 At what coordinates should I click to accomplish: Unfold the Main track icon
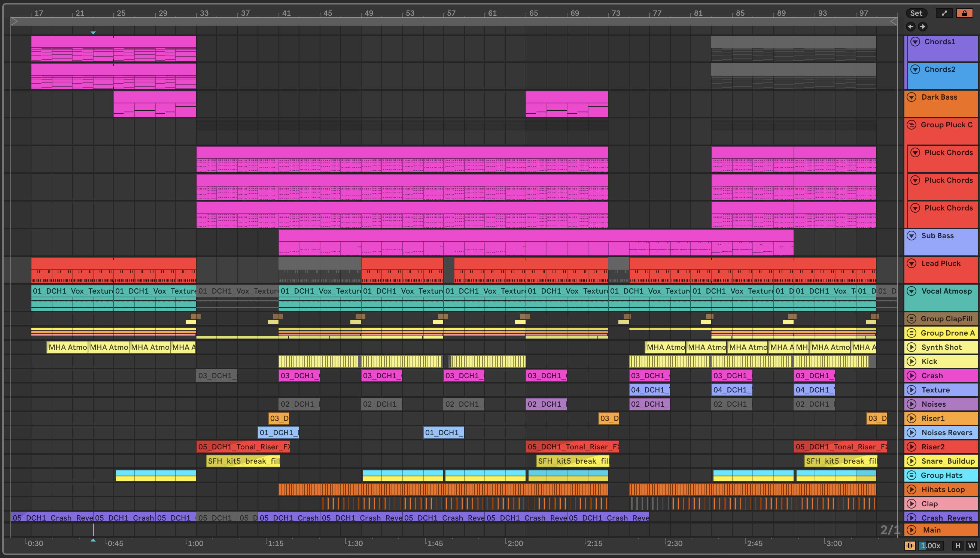click(x=912, y=530)
